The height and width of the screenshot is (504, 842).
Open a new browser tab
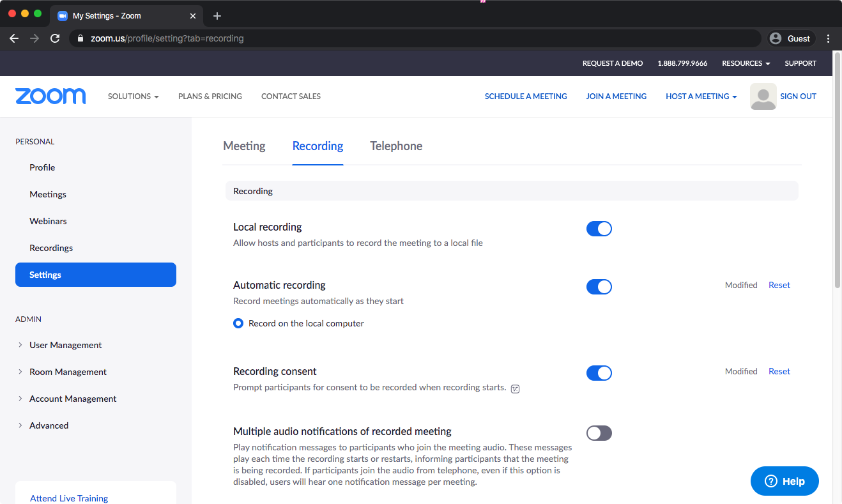pyautogui.click(x=217, y=15)
